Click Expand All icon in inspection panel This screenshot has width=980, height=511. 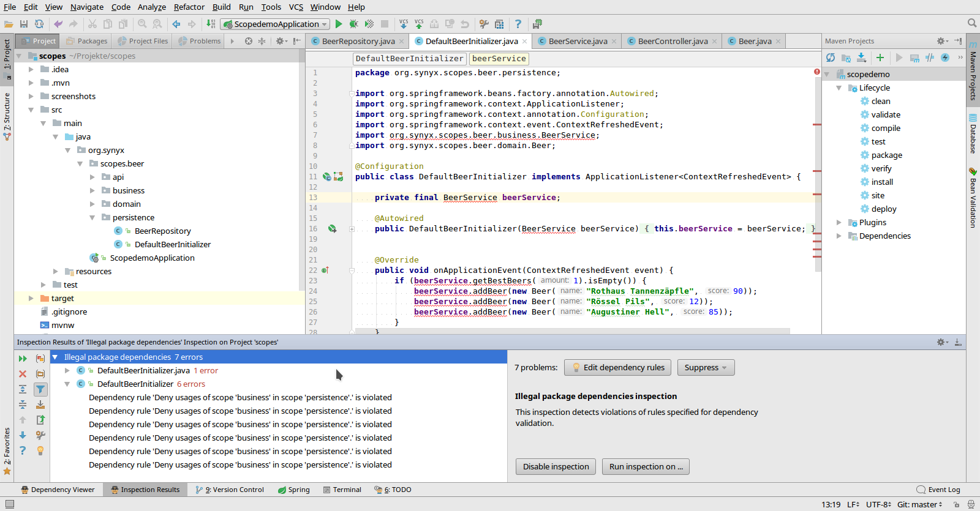coord(23,389)
